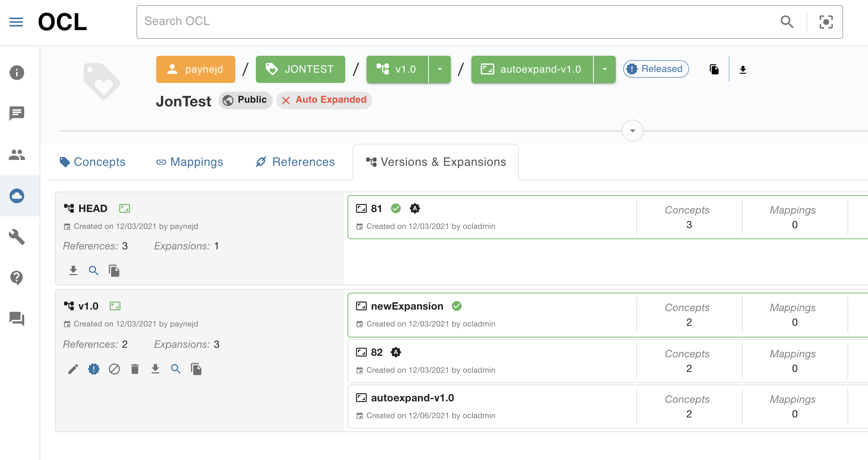Click the retire (block) icon for v1.0
This screenshot has width=868, height=460.
tap(114, 369)
